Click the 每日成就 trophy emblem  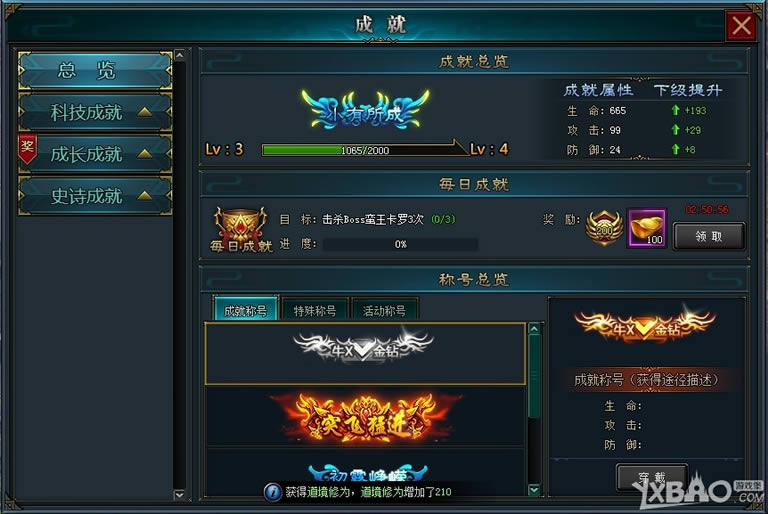coord(240,229)
